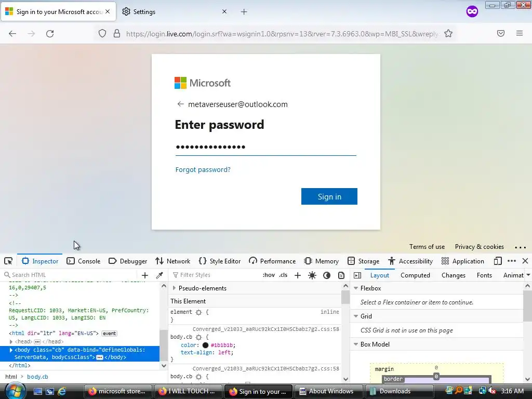Viewport: 532px width, 399px height.
Task: Add a new node with plus icon
Action: tap(145, 275)
